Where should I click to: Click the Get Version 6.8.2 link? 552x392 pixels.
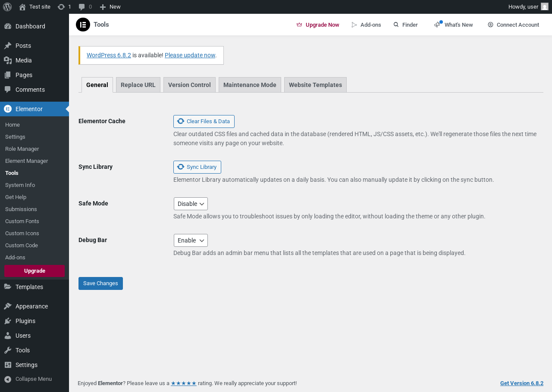click(522, 383)
